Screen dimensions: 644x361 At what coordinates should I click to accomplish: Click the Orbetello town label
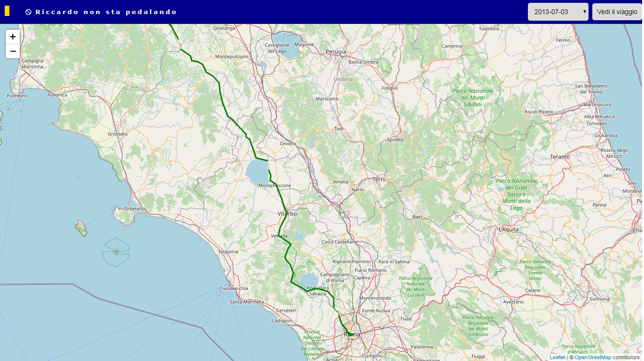134,209
